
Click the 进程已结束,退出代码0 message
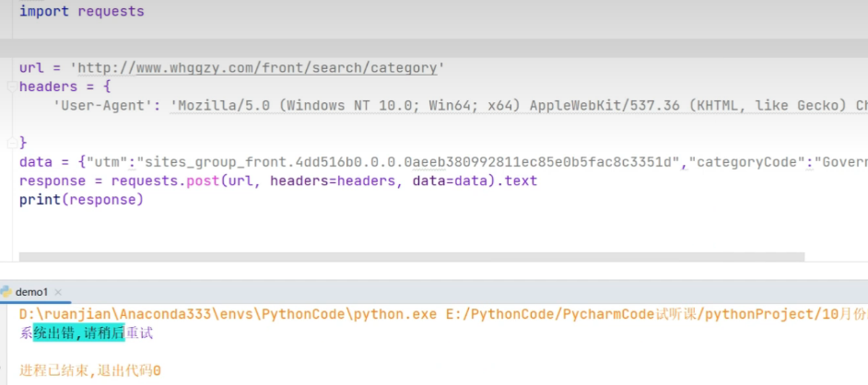click(90, 370)
